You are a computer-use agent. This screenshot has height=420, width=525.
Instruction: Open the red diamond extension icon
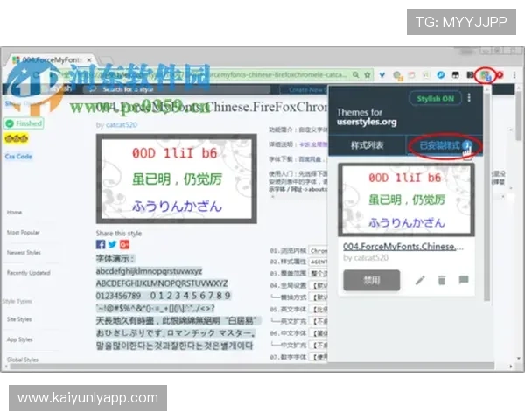pos(500,75)
